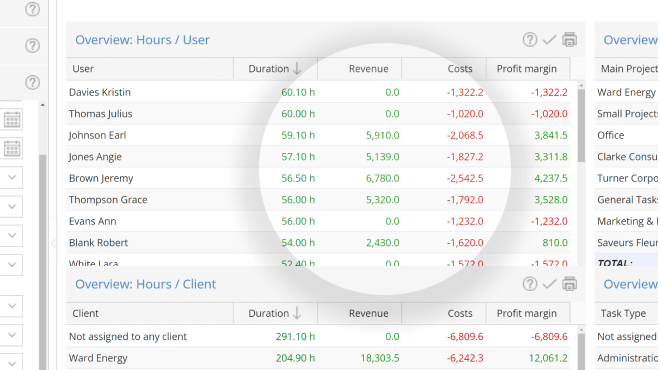Click 60.10 h duration value
This screenshot has height=370, width=660.
[298, 92]
